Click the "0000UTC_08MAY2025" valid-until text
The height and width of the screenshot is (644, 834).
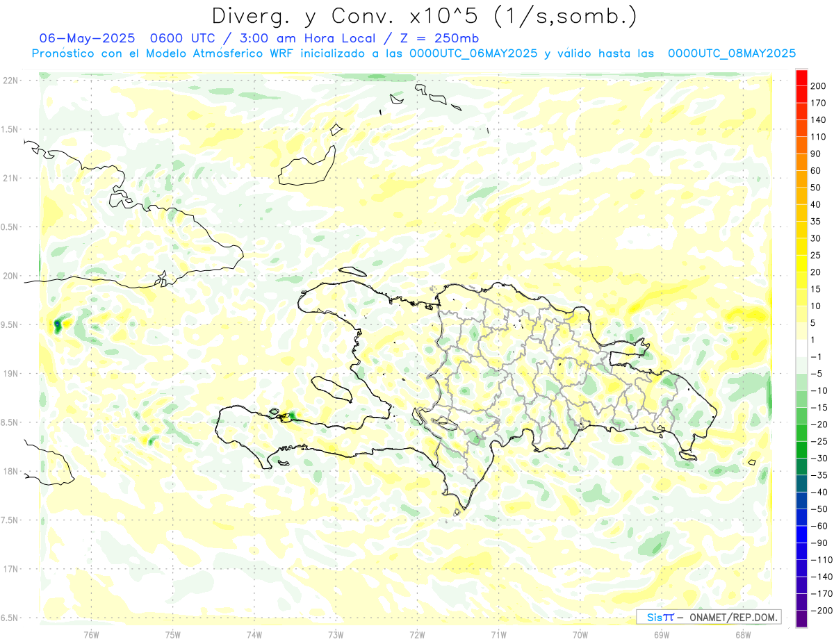point(731,53)
